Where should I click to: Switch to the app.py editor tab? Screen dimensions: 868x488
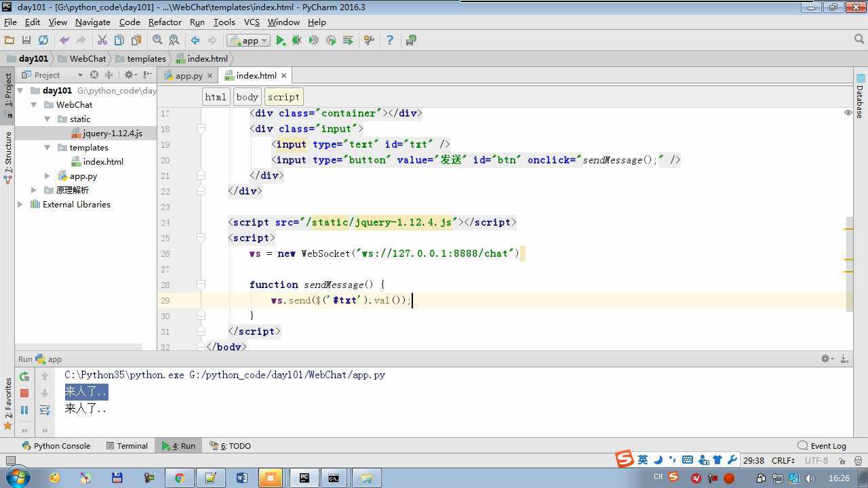pos(189,76)
